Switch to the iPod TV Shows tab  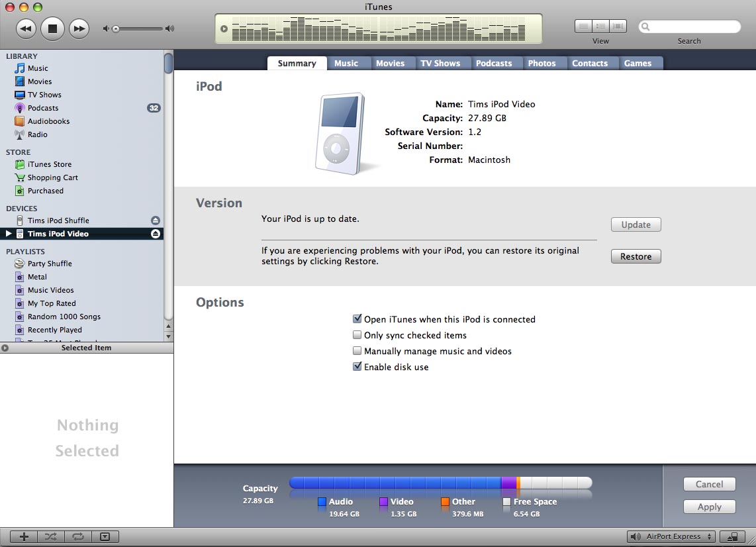tap(440, 63)
